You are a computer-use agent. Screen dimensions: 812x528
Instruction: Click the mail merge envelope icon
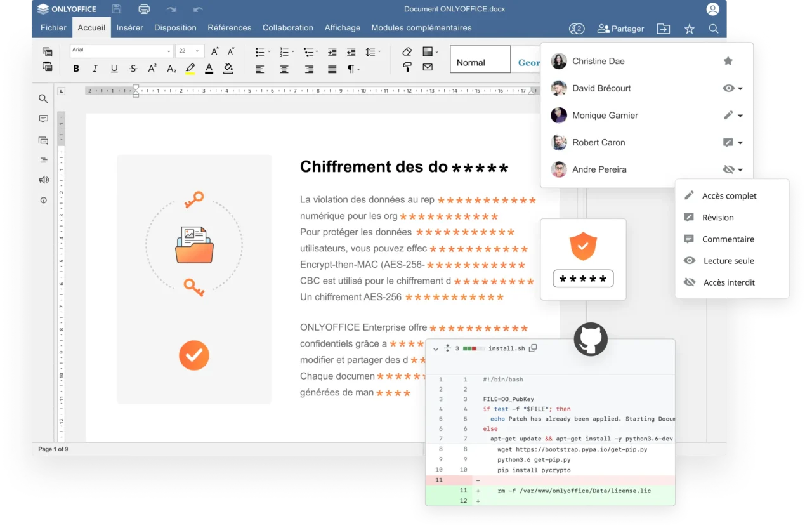click(428, 67)
